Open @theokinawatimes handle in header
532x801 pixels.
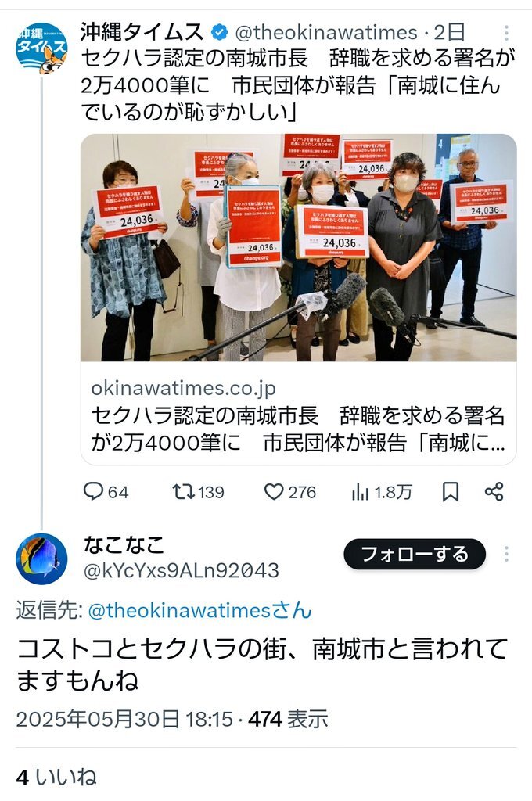click(326, 33)
